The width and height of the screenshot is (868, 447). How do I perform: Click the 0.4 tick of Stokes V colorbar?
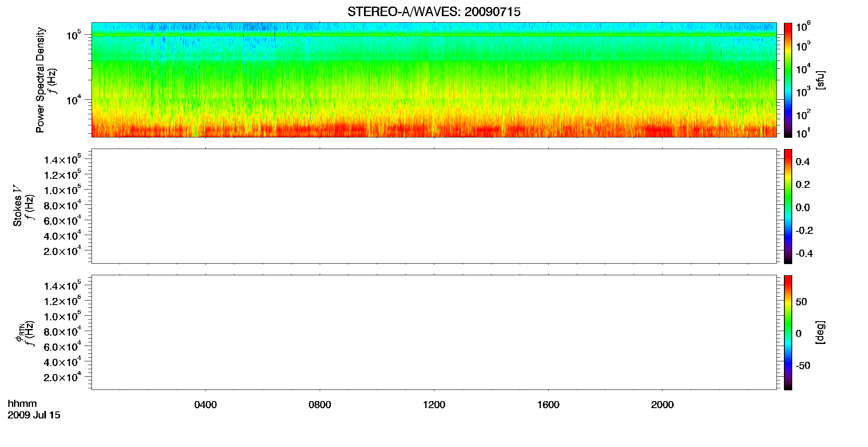(x=803, y=162)
